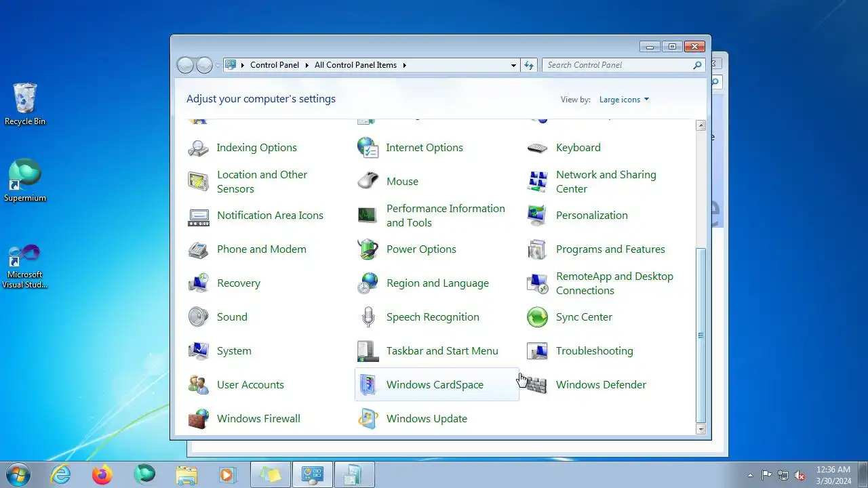Click the System icon
868x488 pixels.
(199, 351)
